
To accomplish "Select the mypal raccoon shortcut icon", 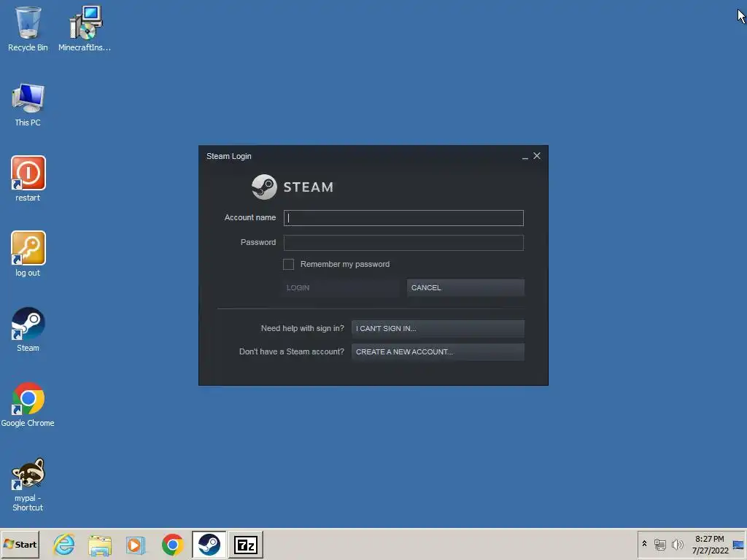I will (28, 484).
